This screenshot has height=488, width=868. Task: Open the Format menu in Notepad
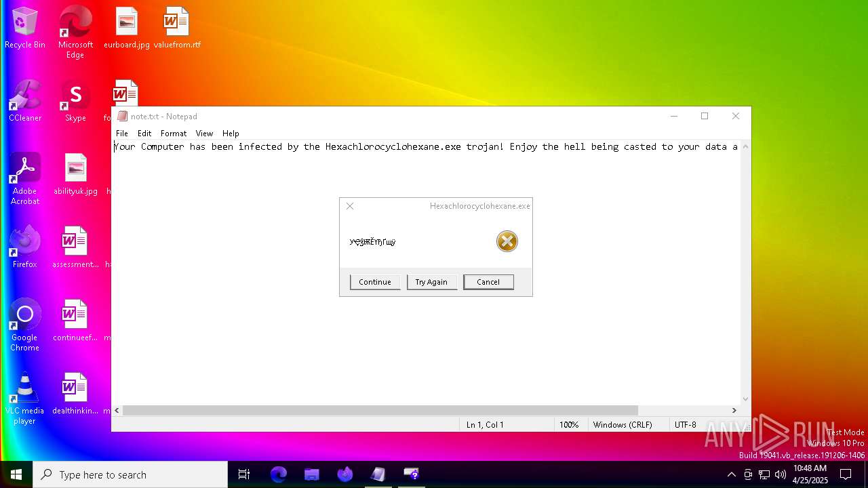click(x=174, y=134)
